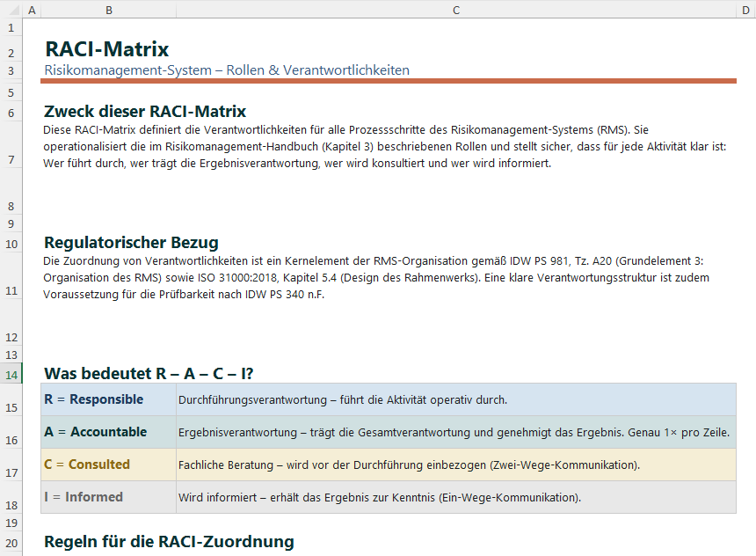Select the A = Accountable cell
756x556 pixels.
(x=108, y=432)
